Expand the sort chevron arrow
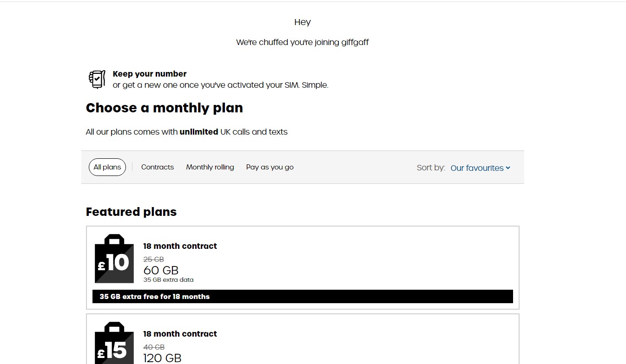Screen dimensions: 626x364 (x=508, y=168)
